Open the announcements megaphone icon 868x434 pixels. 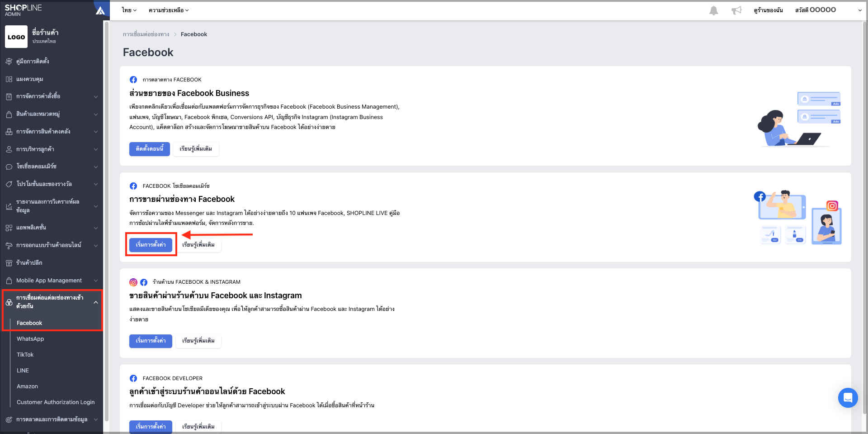pos(736,10)
